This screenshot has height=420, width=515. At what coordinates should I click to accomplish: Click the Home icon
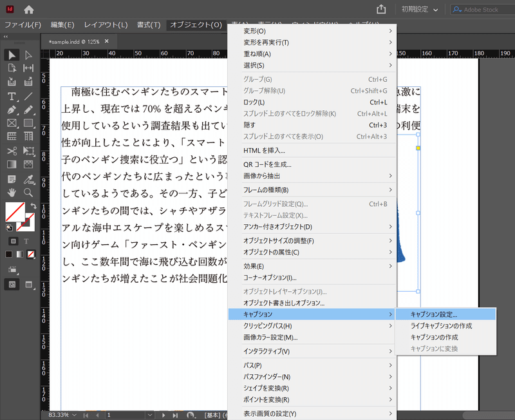click(x=29, y=10)
